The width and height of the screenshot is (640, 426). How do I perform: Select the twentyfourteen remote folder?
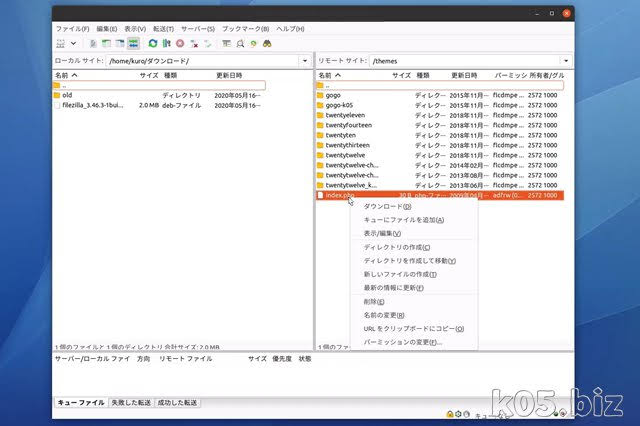[440, 125]
